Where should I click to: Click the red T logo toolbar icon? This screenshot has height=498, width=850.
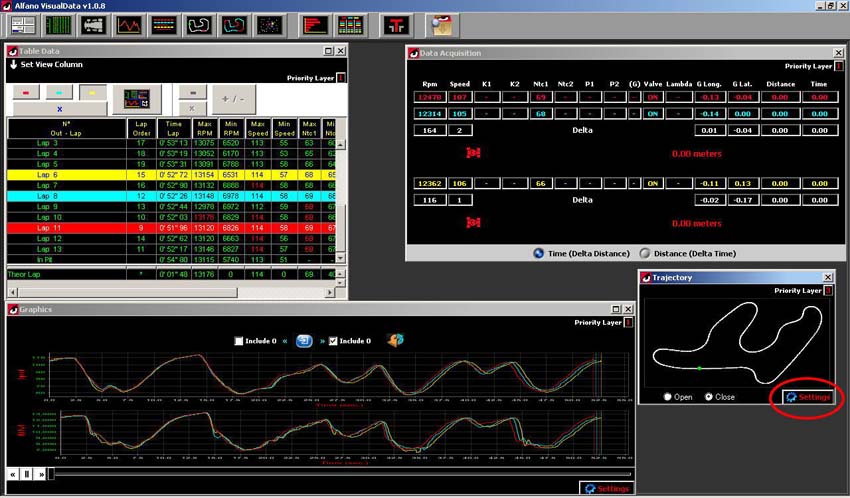click(x=396, y=25)
